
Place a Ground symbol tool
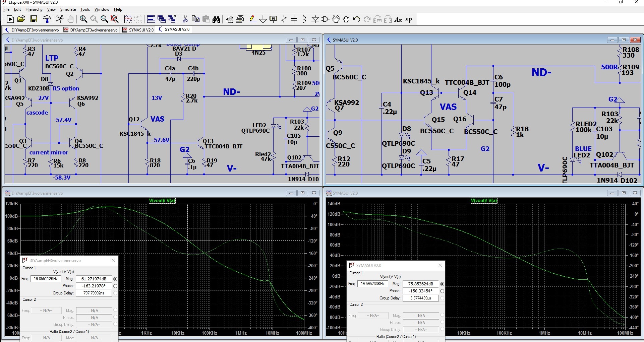click(x=263, y=19)
